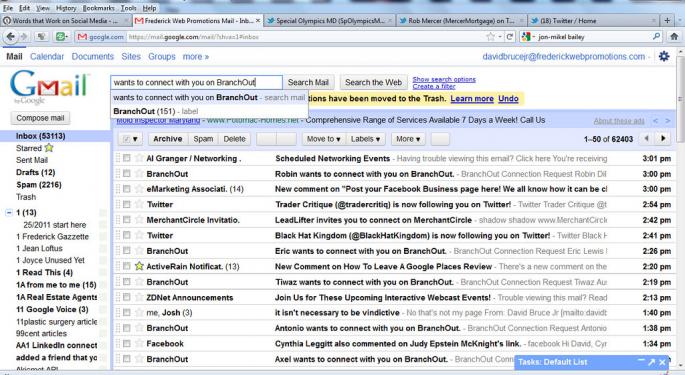Tick checkbox for Al Granger / Networking email

coord(127,158)
